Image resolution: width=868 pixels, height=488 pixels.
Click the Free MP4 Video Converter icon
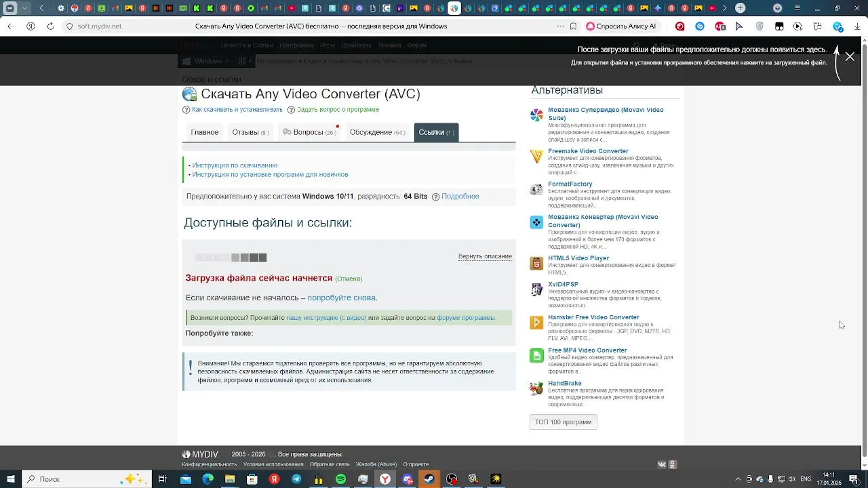coord(536,356)
